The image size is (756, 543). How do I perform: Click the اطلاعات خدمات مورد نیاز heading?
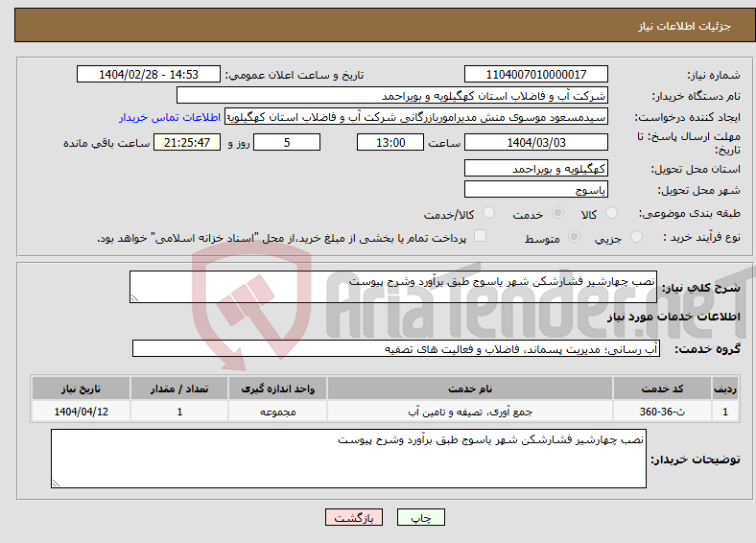coord(673,317)
